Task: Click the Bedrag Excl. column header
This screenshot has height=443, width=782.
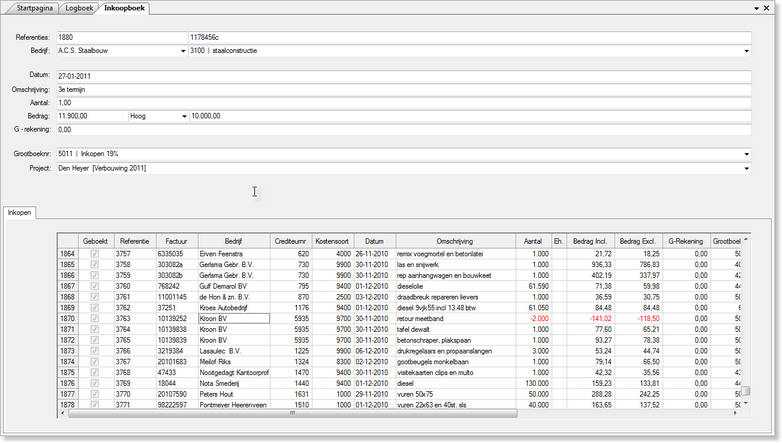Action: pos(638,241)
